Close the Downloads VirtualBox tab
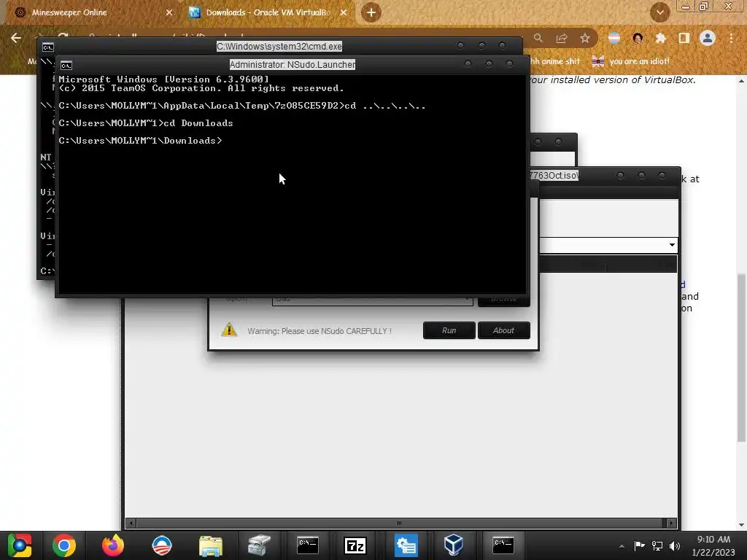Viewport: 747px width, 560px height. tap(344, 12)
